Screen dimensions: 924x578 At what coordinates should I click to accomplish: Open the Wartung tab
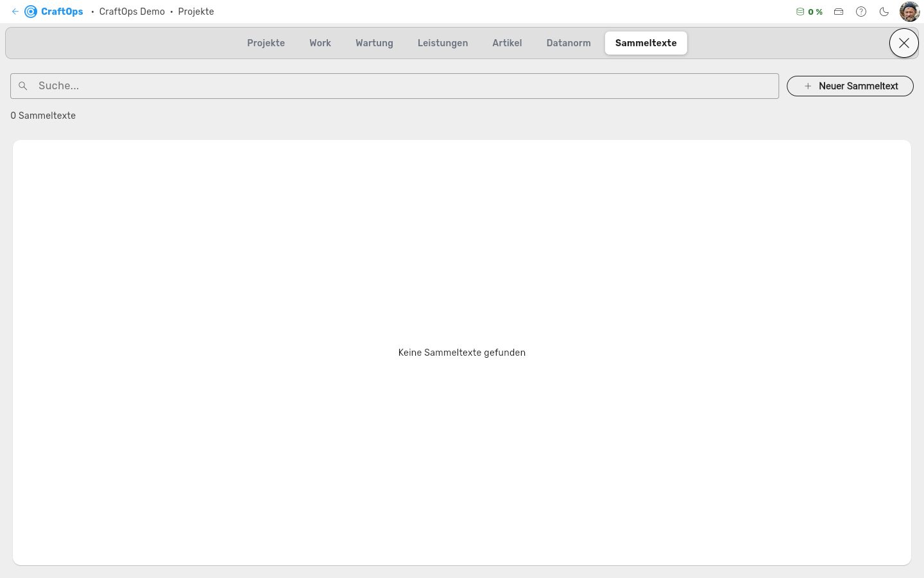pos(374,43)
